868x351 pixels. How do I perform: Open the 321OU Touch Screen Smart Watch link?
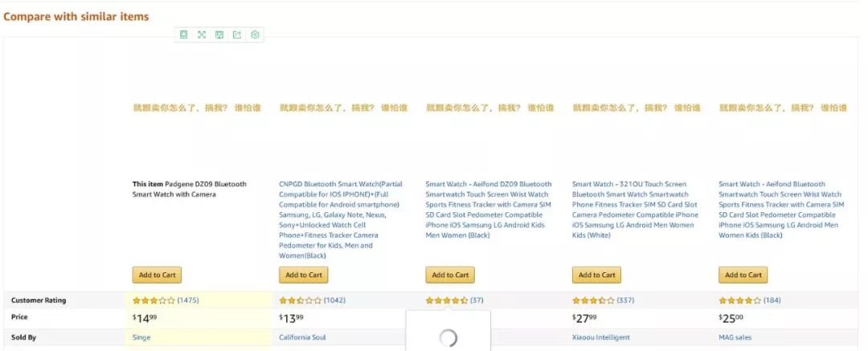[x=635, y=210]
